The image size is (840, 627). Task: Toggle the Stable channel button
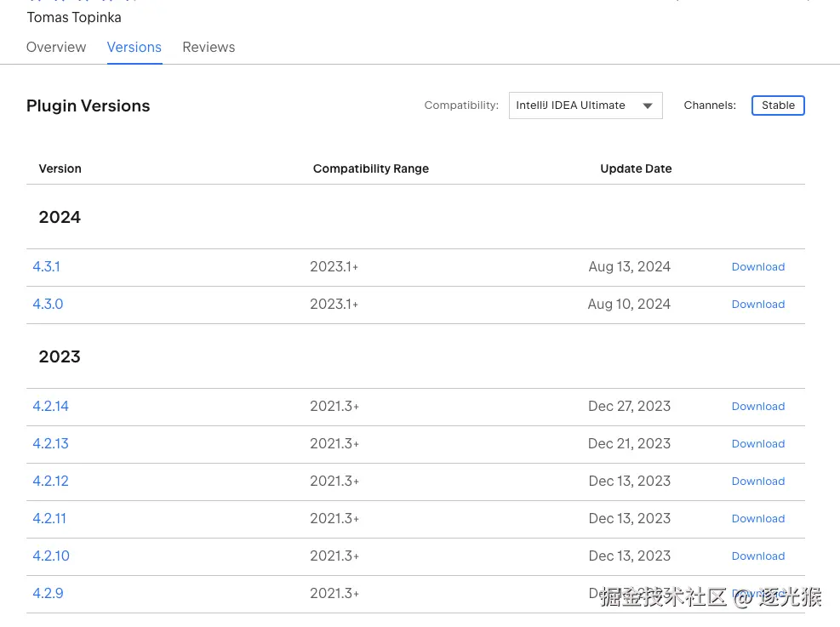[x=778, y=105]
